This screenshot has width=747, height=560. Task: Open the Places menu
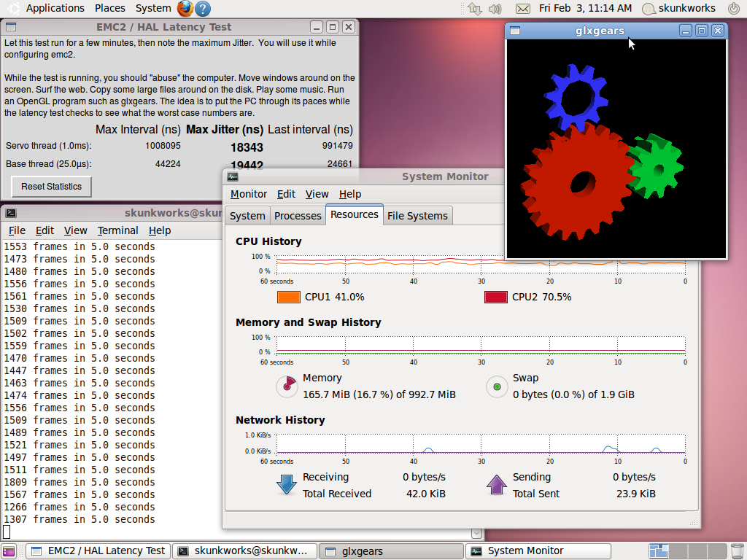click(109, 9)
